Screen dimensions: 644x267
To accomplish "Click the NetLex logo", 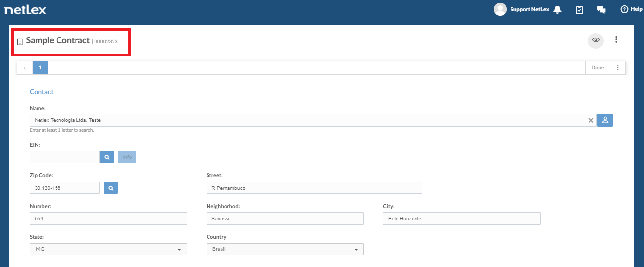I will 25,9.
